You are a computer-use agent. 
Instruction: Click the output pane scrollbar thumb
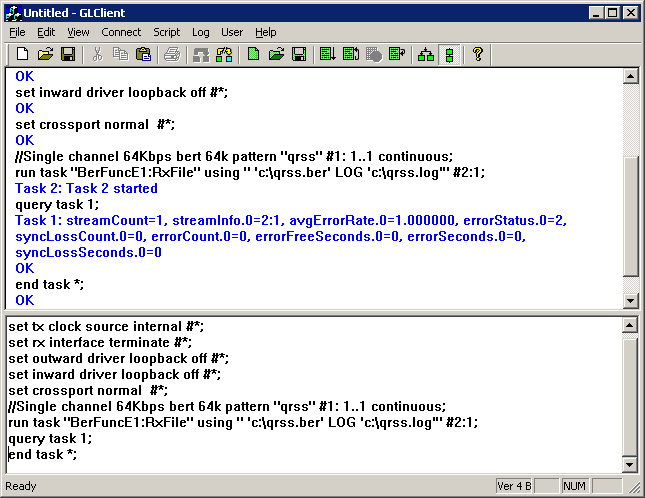[x=631, y=216]
